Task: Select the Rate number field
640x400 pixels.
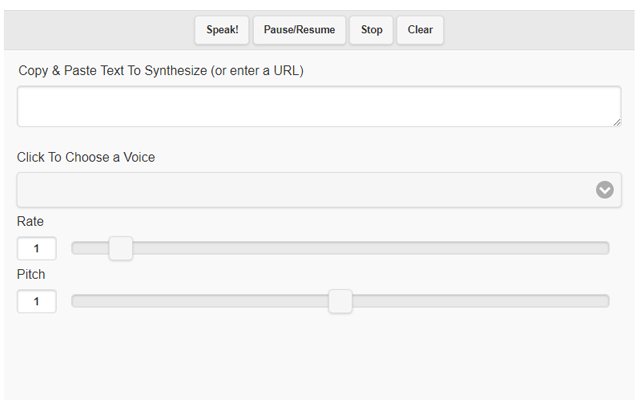Action: pos(37,248)
